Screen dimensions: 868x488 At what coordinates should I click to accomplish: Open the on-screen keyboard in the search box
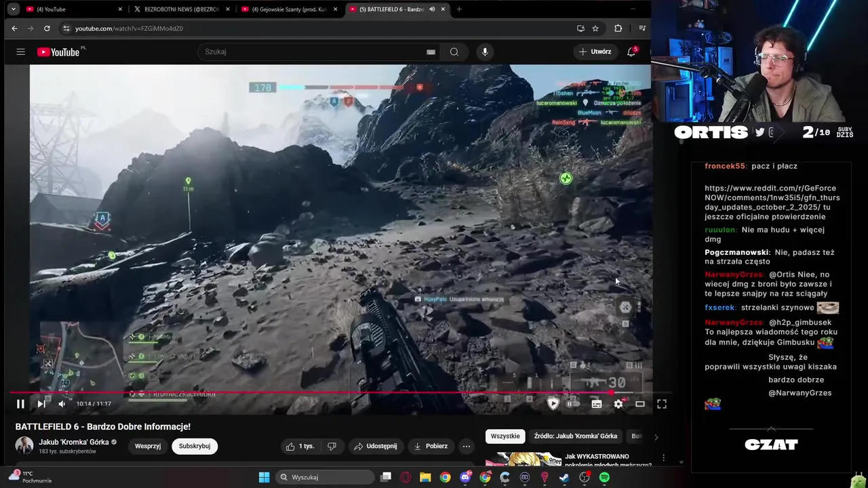click(x=431, y=52)
